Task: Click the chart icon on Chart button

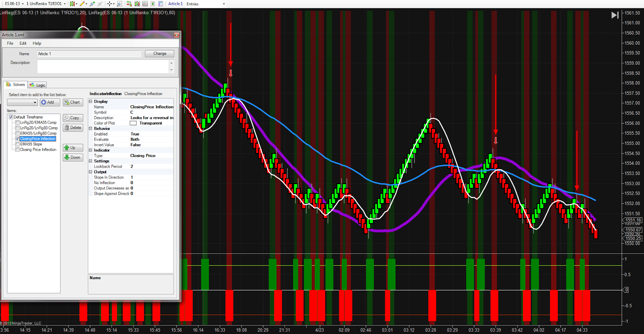Action: tap(66, 102)
